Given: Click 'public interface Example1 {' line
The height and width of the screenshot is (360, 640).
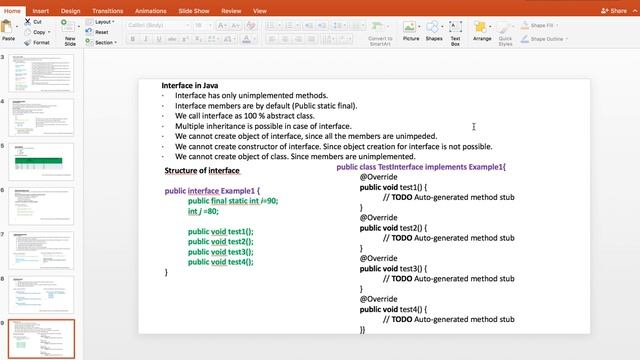Looking at the screenshot, I should coord(212,191).
